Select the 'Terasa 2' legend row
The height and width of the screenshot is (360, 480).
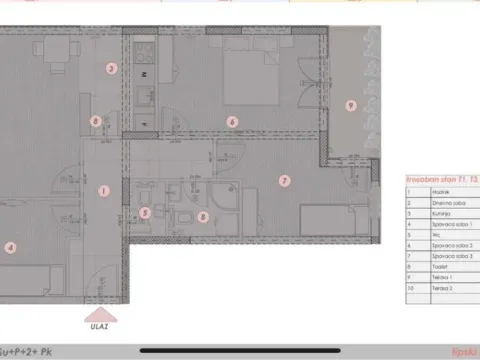[443, 288]
